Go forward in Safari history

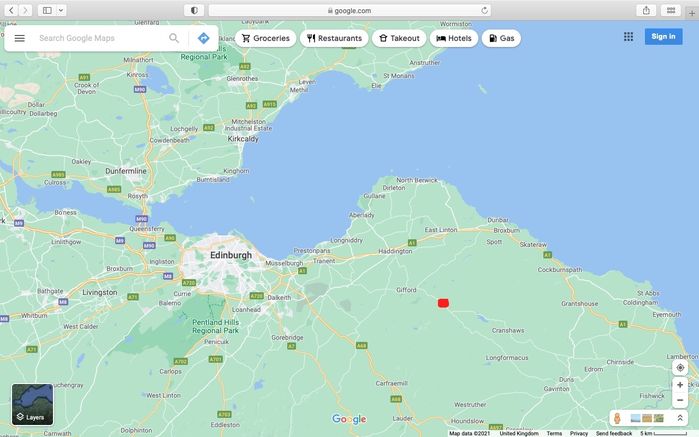tap(25, 10)
